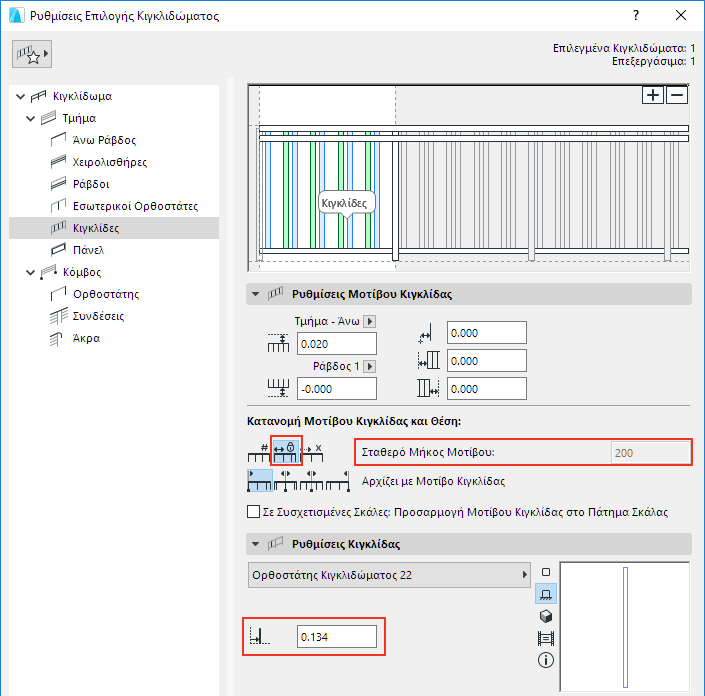Screen dimensions: 705x696
Task: Select film-strip preview picture icon
Action: (x=546, y=638)
